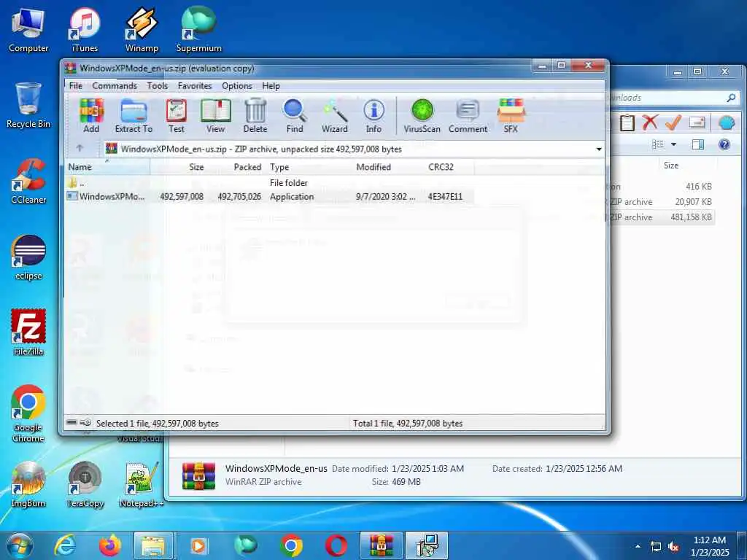Toggle the preview pane icon in Explorer
The image size is (747, 560).
[698, 144]
